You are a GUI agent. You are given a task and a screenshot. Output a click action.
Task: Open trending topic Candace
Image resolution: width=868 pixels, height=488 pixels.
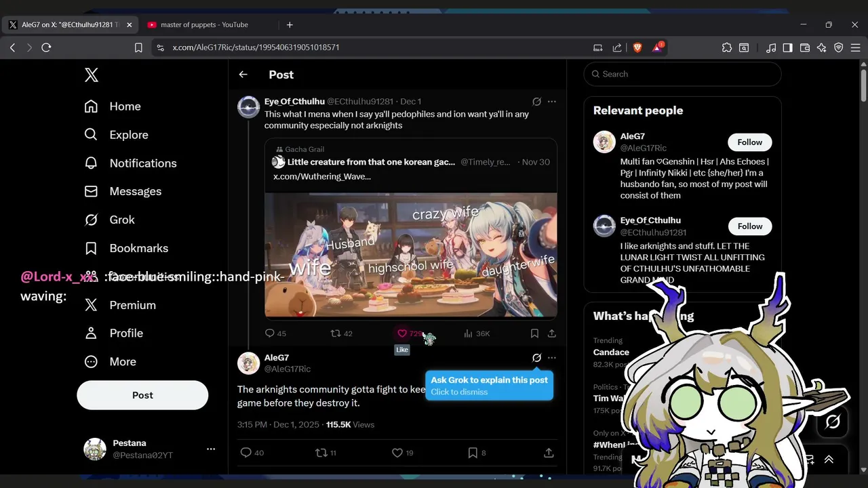click(611, 352)
